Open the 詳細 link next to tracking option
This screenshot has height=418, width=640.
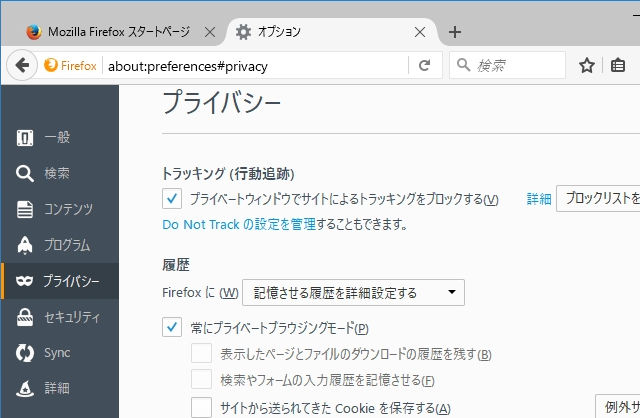[539, 199]
